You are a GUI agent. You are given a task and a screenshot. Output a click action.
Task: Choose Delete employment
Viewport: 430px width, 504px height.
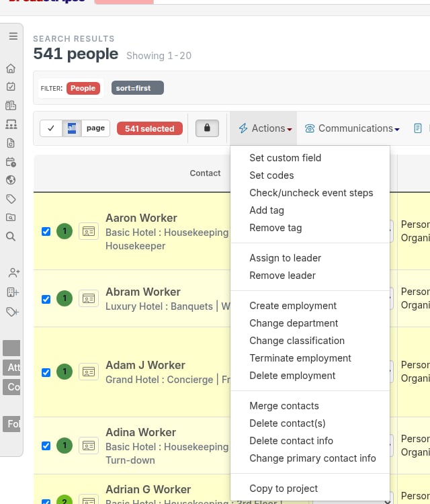(x=292, y=376)
